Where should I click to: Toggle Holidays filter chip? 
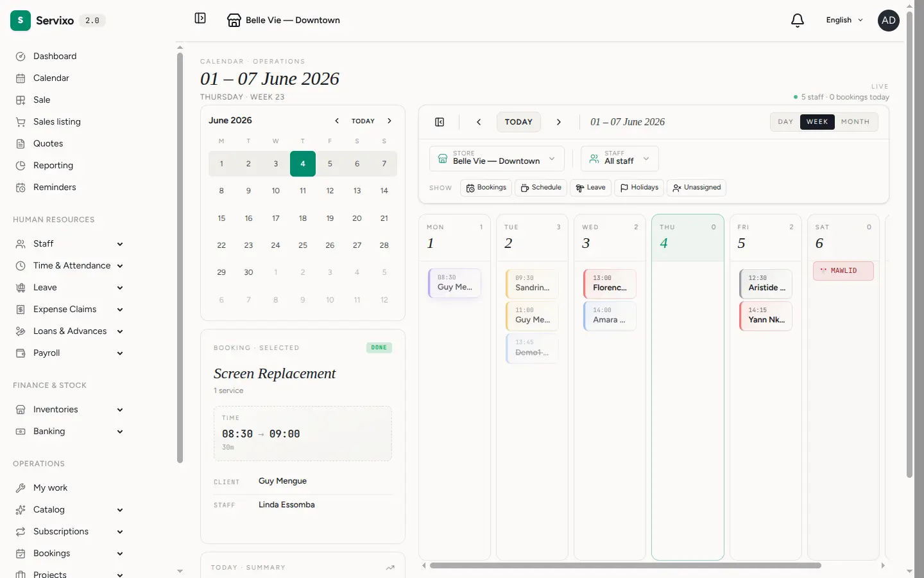tap(639, 188)
